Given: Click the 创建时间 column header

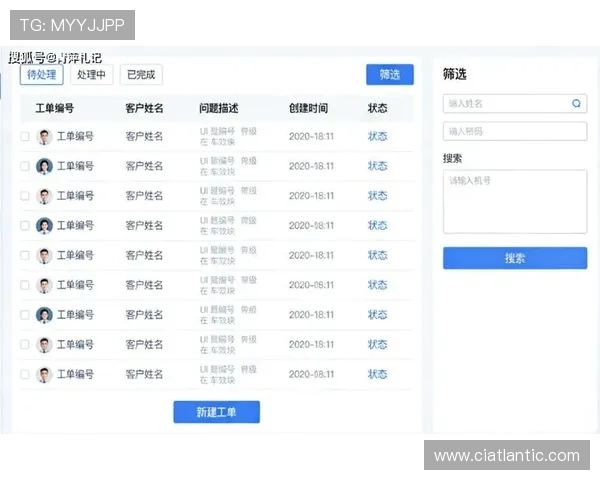Looking at the screenshot, I should [308, 108].
